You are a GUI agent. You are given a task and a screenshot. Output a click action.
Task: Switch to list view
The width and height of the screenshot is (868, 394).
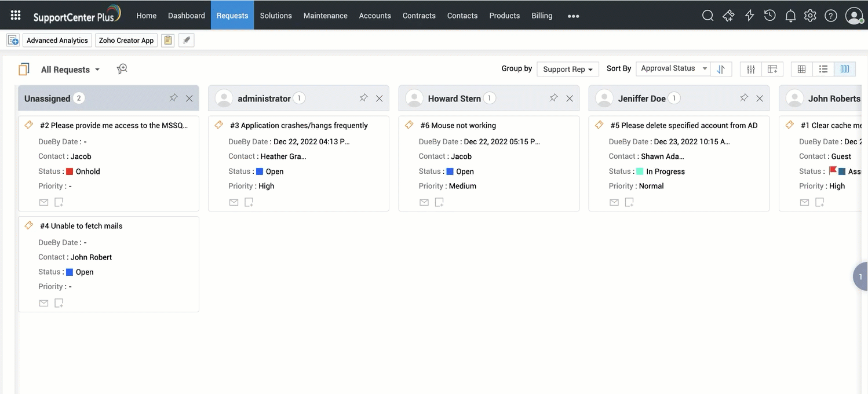pyautogui.click(x=823, y=69)
